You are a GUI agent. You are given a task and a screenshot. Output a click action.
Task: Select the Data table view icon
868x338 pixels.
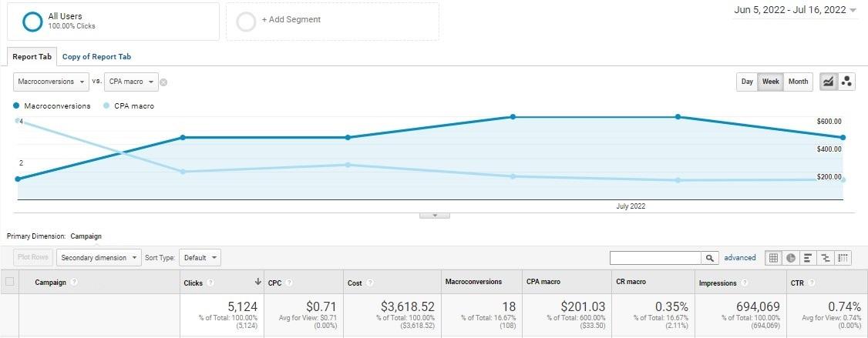pyautogui.click(x=773, y=258)
